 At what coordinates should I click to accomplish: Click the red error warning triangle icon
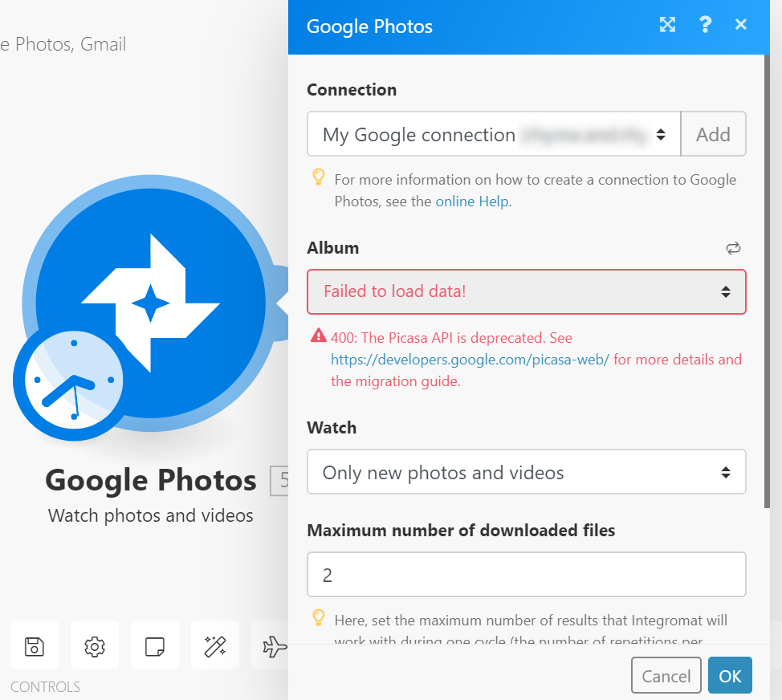pyautogui.click(x=318, y=336)
